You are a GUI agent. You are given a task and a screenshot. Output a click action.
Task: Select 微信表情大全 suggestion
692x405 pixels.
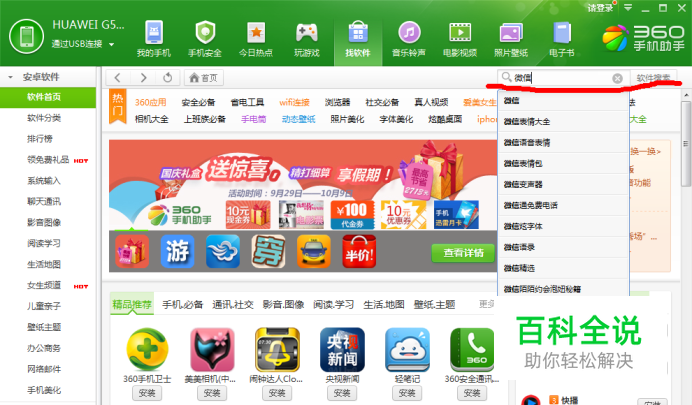point(563,121)
